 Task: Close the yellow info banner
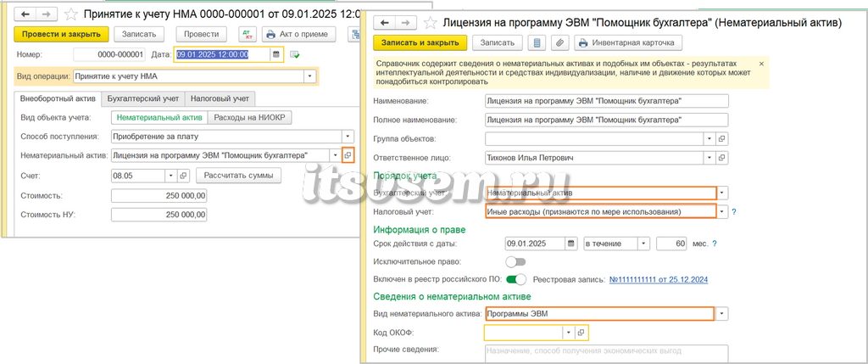click(x=761, y=64)
